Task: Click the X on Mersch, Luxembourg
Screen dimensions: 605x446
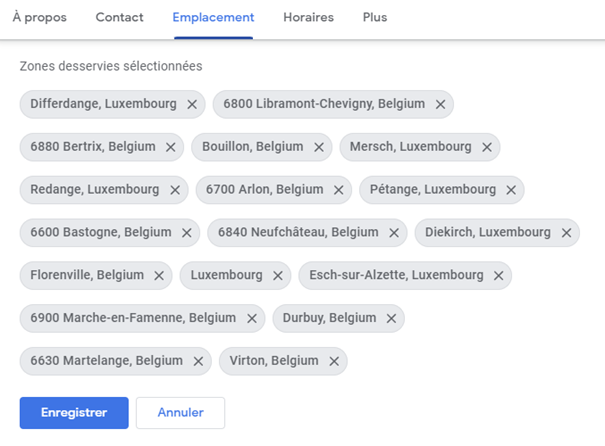Action: pyautogui.click(x=487, y=147)
